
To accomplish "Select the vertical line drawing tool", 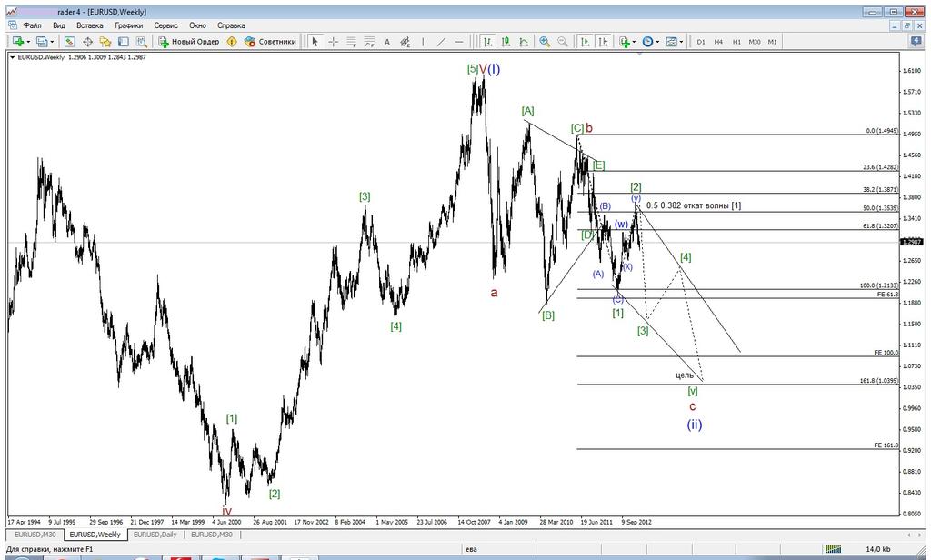I will click(423, 42).
